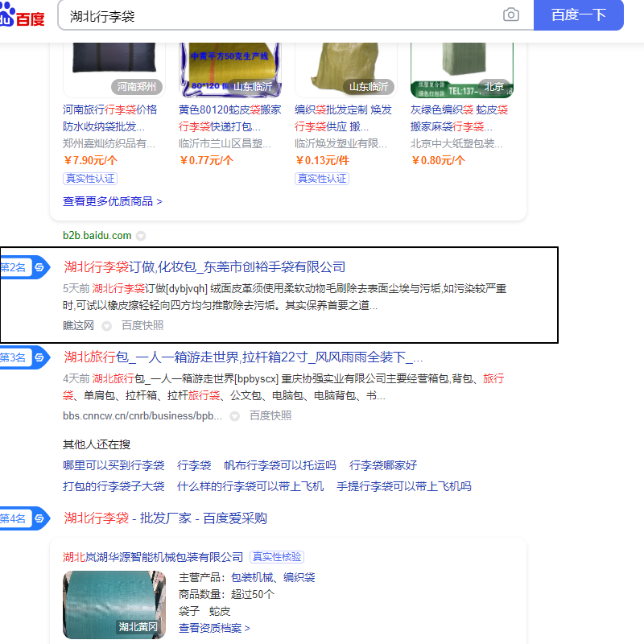The width and height of the screenshot is (644, 644).
Task: Expand the dropdown arrow beside 瞧这网
Action: pos(107,326)
